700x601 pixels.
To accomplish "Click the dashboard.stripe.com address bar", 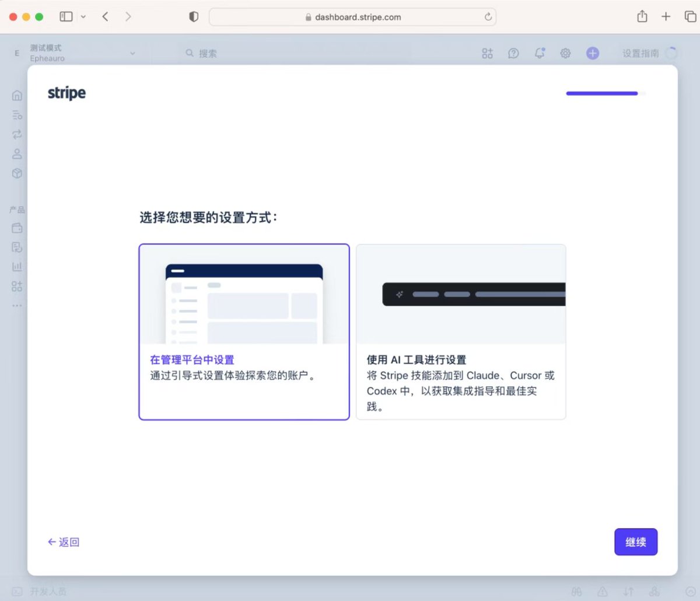I will point(352,17).
